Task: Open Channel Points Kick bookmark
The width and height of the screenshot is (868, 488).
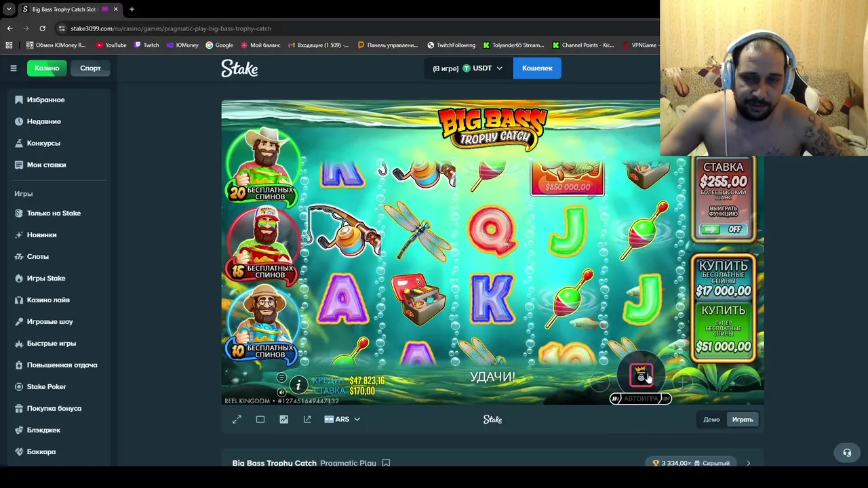Action: [583, 45]
